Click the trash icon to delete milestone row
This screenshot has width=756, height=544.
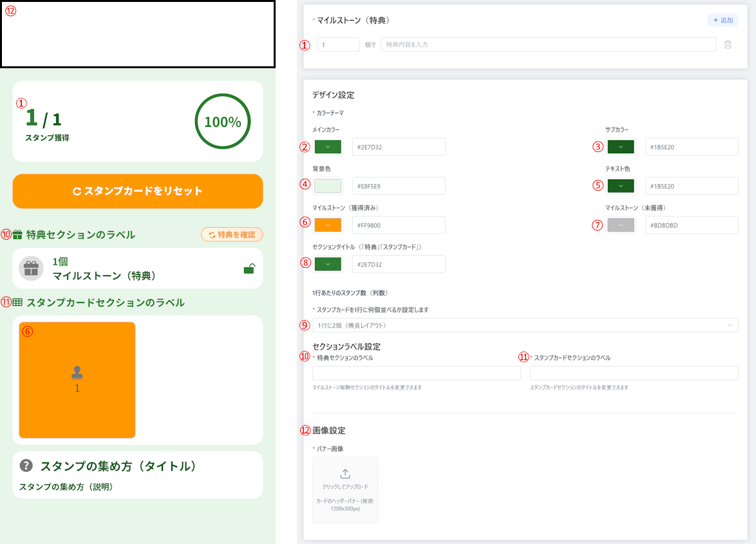(x=728, y=44)
